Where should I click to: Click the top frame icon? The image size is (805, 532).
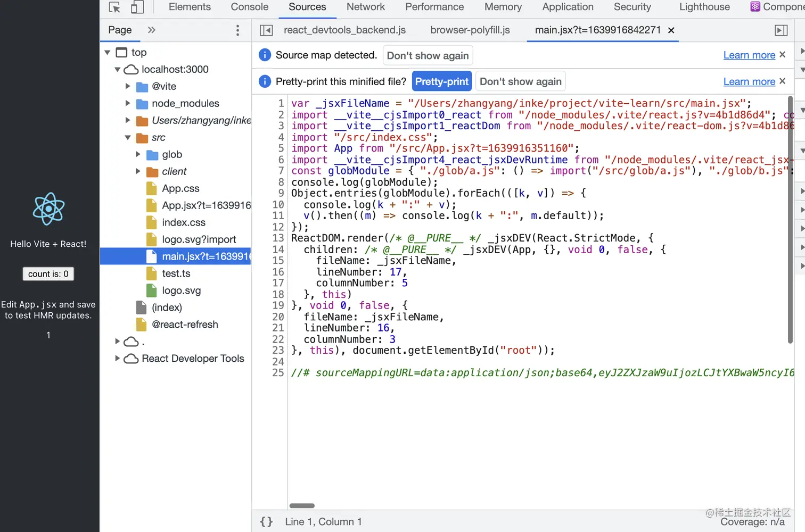[x=121, y=52]
